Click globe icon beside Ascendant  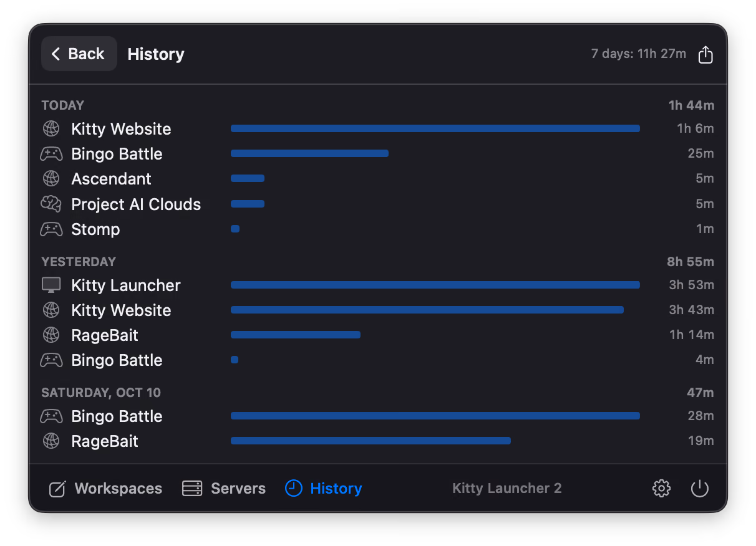click(x=51, y=179)
